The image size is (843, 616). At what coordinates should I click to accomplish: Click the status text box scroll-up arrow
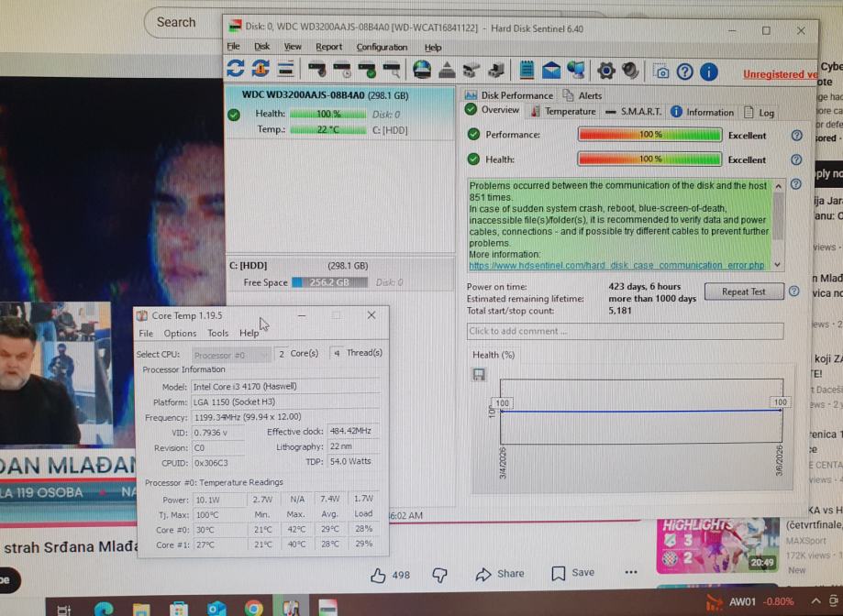(x=778, y=186)
